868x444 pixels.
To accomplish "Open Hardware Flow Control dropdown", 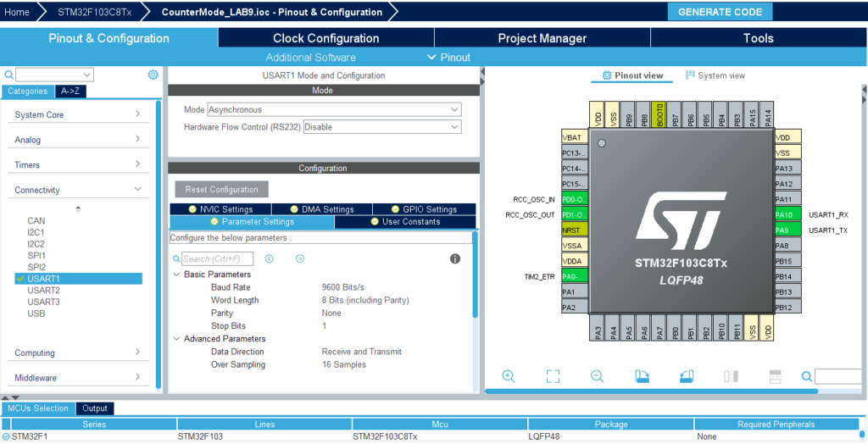I will tap(381, 126).
